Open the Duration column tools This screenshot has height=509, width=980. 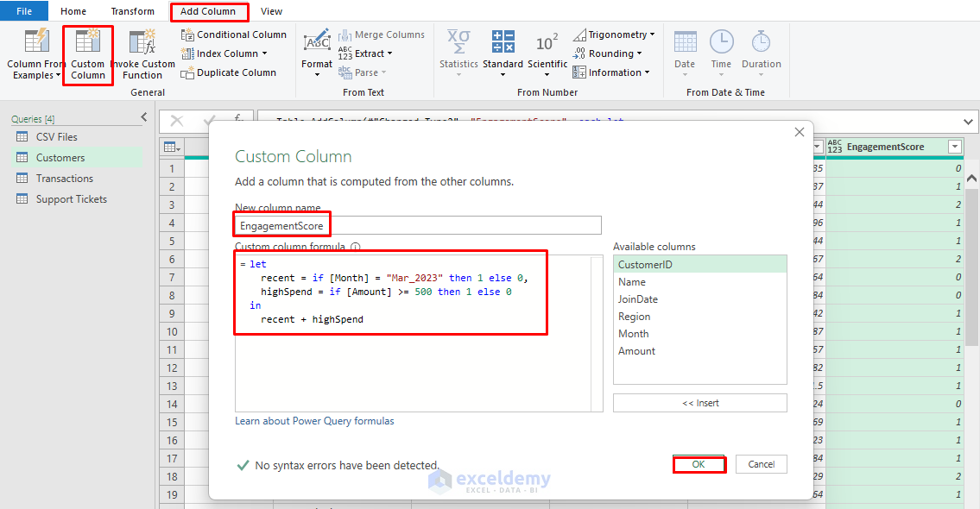pyautogui.click(x=762, y=53)
